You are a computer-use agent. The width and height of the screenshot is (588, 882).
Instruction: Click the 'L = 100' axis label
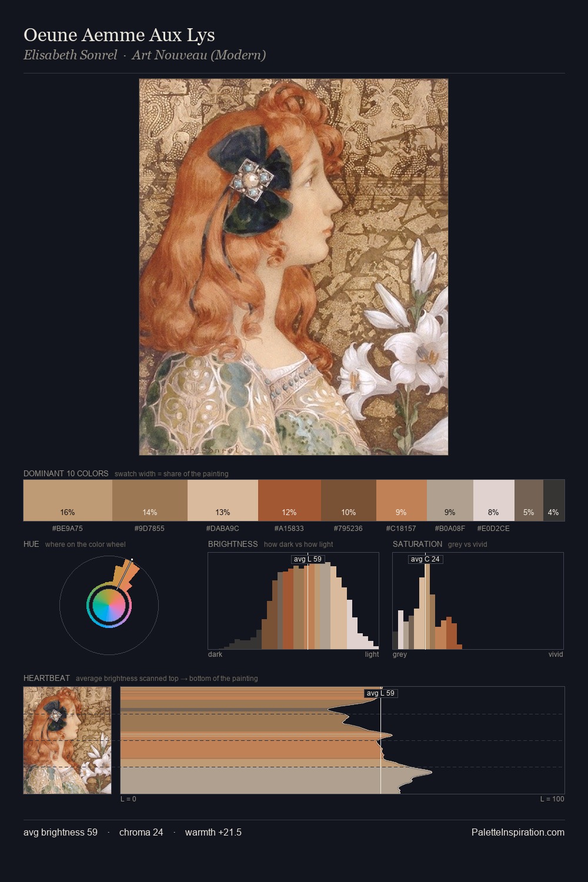(552, 799)
